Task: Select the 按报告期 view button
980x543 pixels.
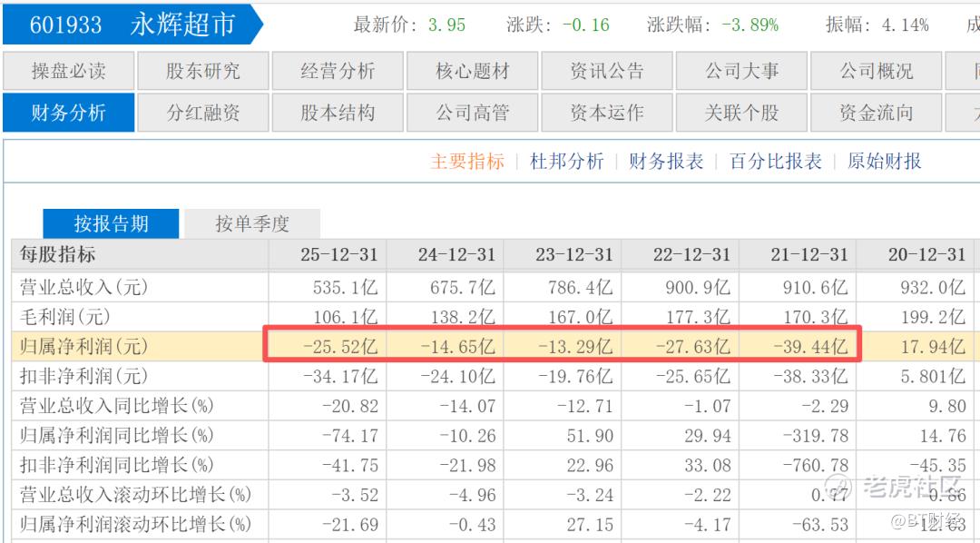Action: tap(111, 223)
